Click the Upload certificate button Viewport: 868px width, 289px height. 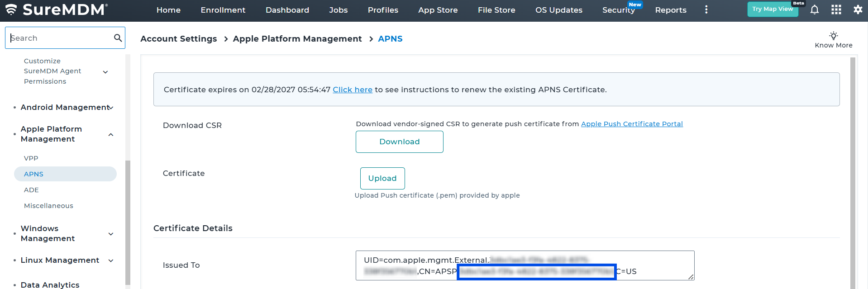[382, 178]
